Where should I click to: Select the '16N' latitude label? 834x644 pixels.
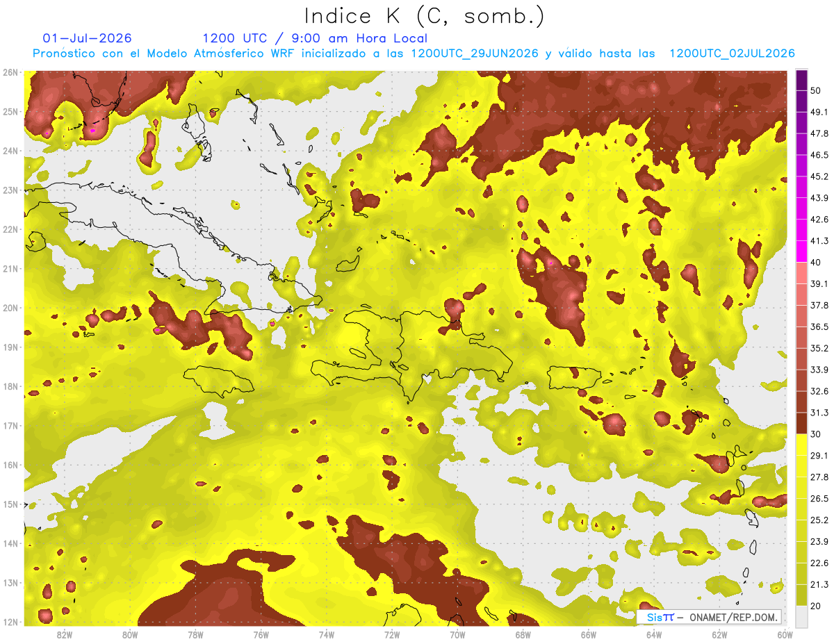10,465
